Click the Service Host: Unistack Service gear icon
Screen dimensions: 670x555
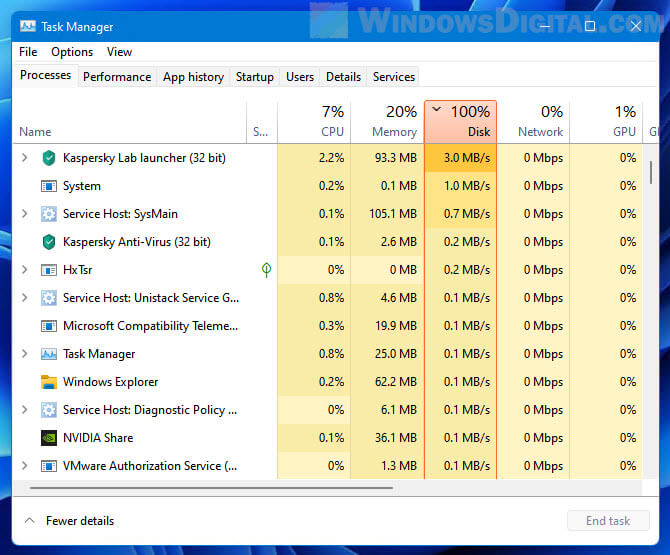(x=49, y=298)
